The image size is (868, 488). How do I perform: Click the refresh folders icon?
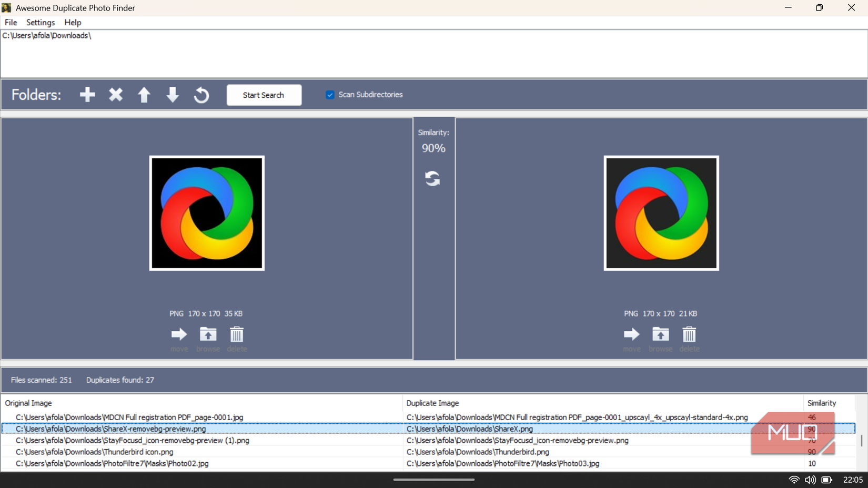[201, 95]
